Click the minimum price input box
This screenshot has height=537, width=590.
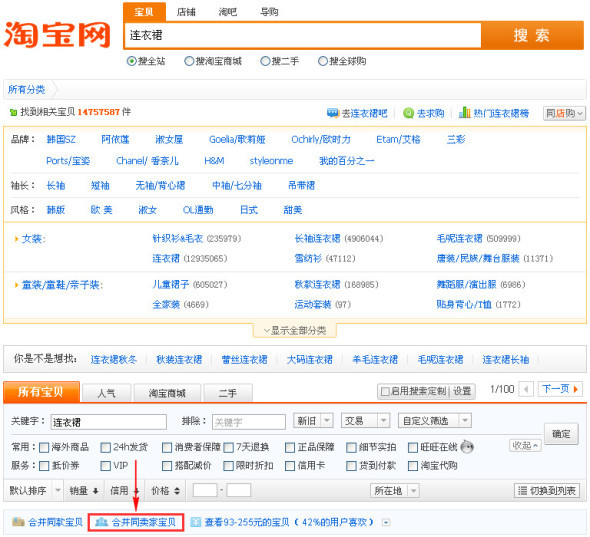point(205,490)
